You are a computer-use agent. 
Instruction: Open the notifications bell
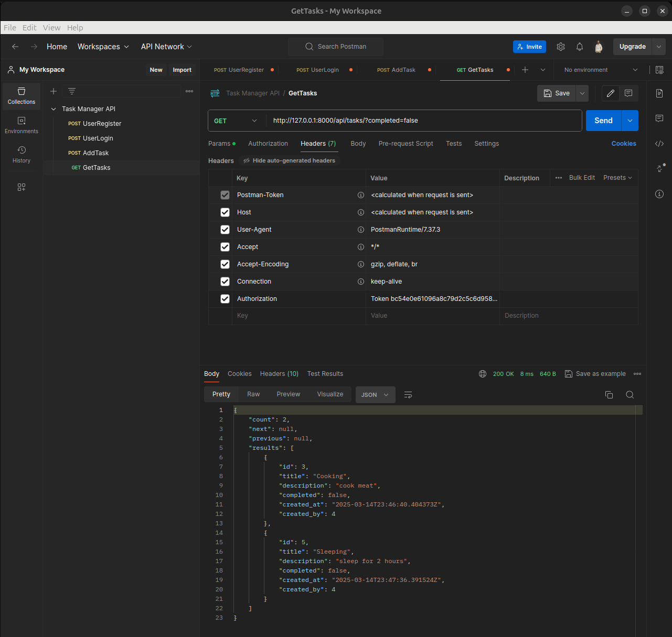point(580,47)
